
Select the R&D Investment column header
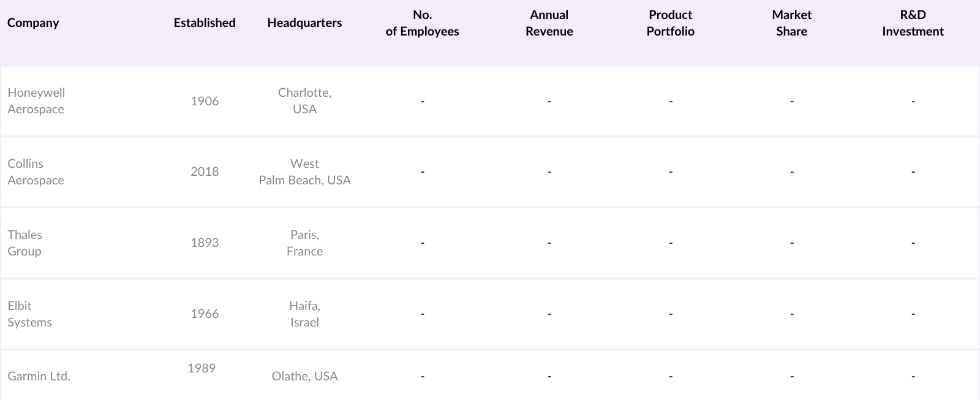click(913, 23)
